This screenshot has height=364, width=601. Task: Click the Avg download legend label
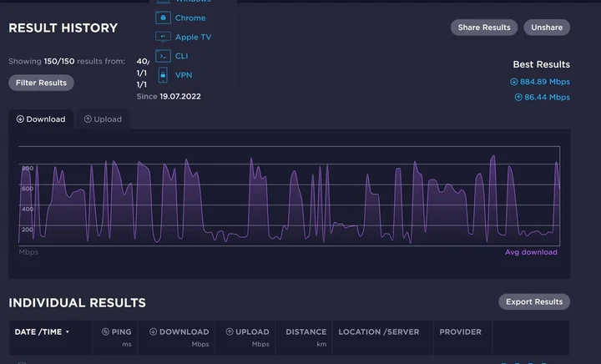[x=531, y=252]
